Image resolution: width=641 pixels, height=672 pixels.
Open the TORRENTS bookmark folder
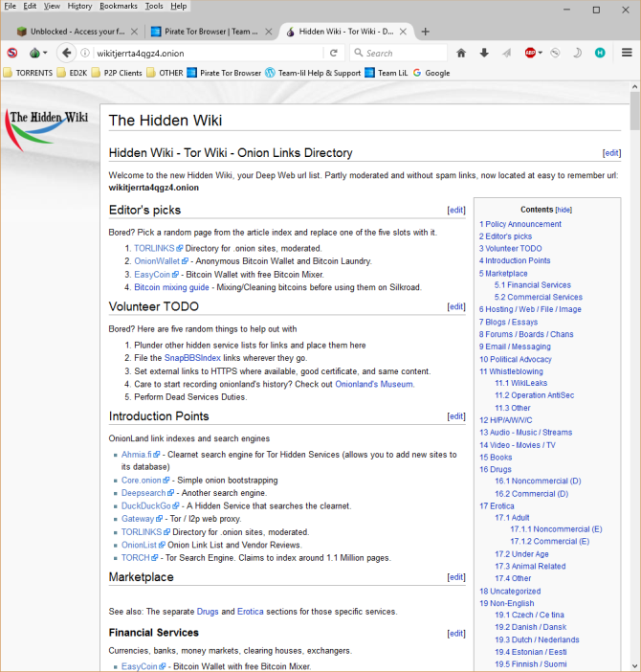click(x=28, y=73)
